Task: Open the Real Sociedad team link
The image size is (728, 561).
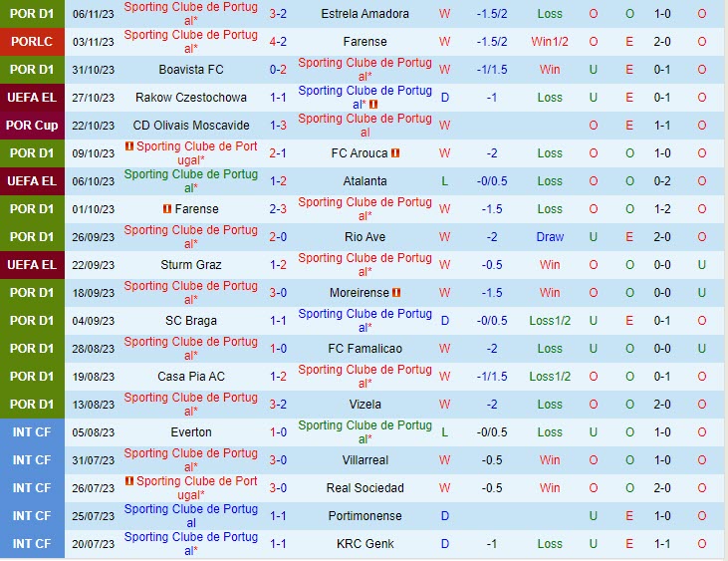Action: point(364,488)
